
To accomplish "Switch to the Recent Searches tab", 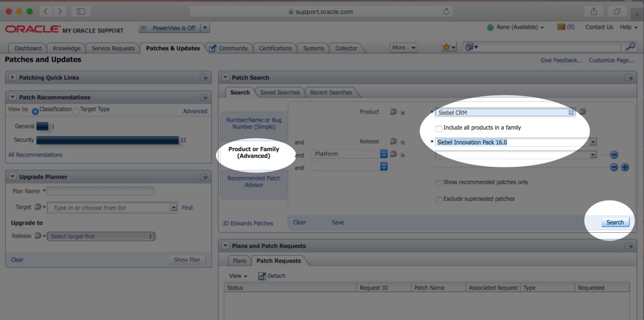I will coord(331,92).
